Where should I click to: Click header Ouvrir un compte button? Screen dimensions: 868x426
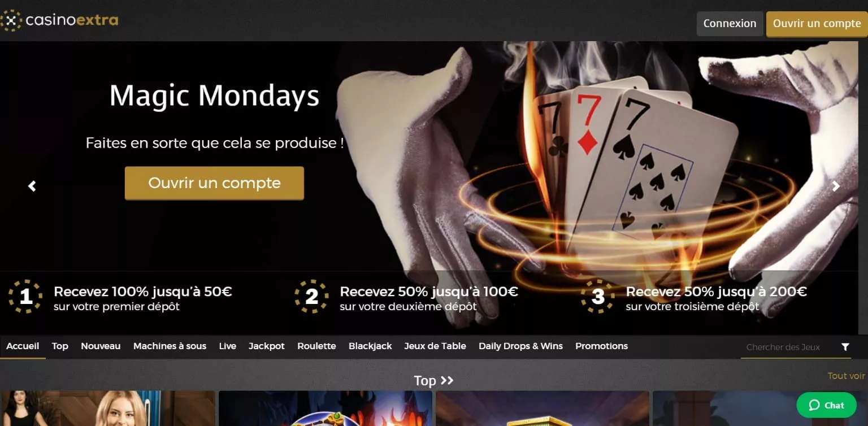point(817,24)
